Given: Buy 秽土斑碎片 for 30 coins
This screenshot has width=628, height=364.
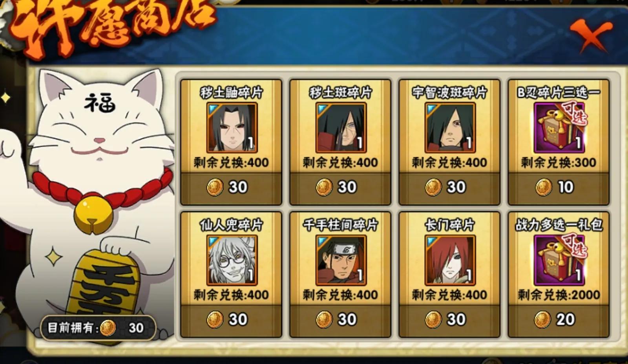Looking at the screenshot, I should [x=340, y=187].
